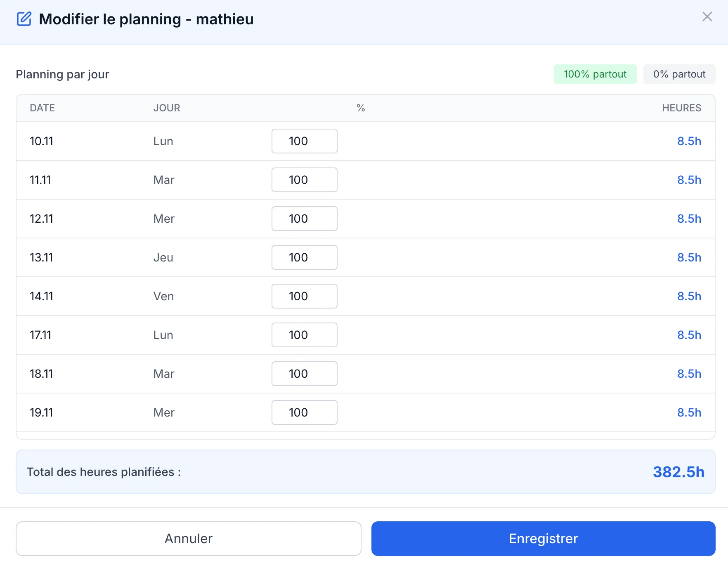Select percentage input for 11.11 Mar
The width and height of the screenshot is (728, 570).
[x=304, y=180]
